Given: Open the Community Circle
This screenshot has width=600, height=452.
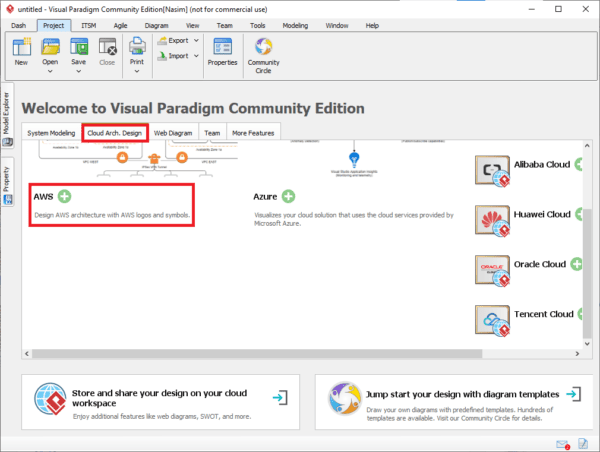Looking at the screenshot, I should tap(263, 55).
